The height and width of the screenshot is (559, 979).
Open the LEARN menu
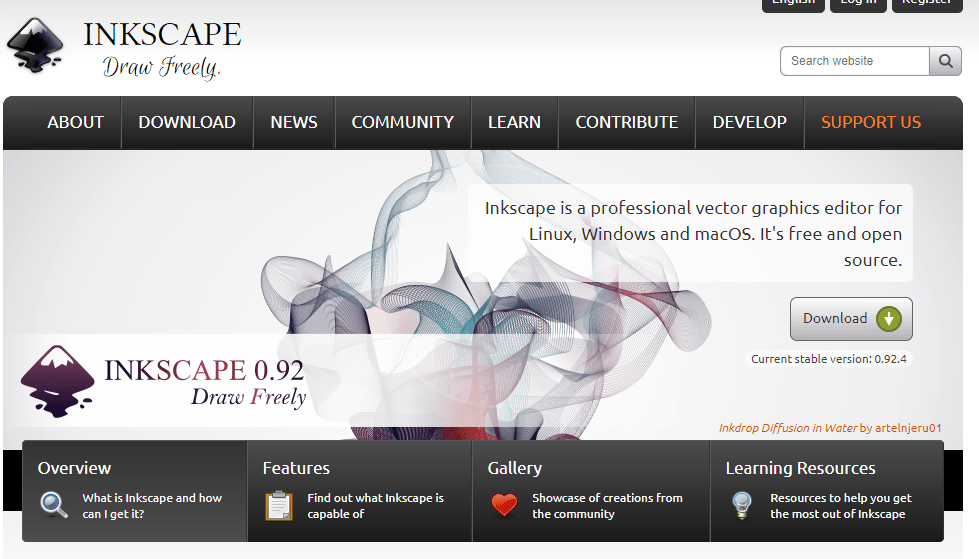(x=514, y=122)
